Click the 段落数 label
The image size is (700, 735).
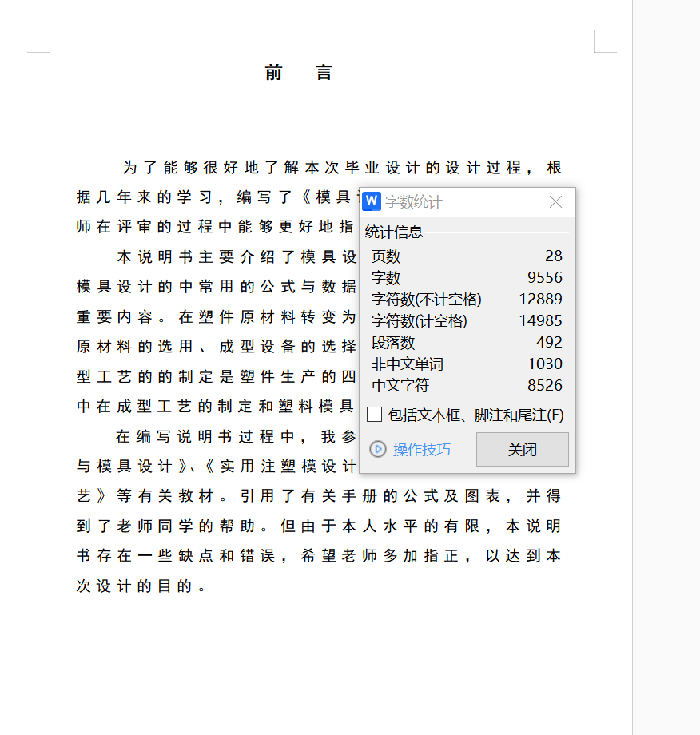(393, 343)
